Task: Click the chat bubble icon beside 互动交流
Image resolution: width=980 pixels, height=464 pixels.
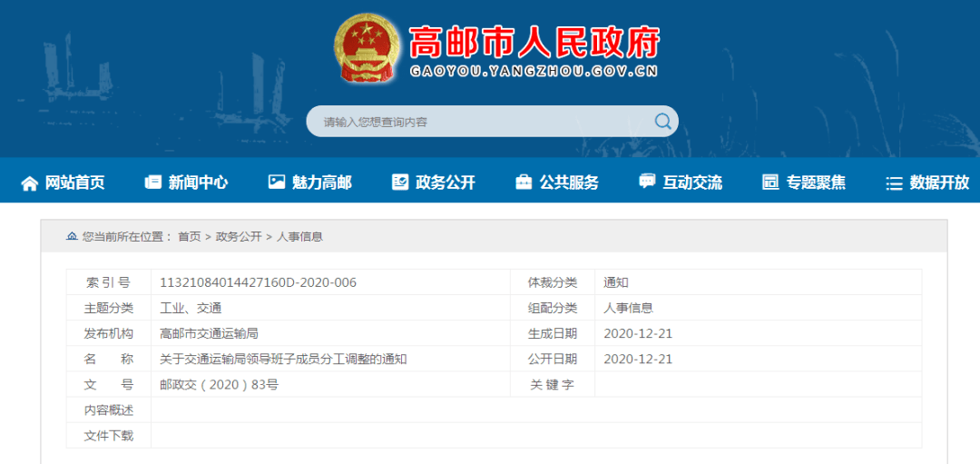Action: 647,182
